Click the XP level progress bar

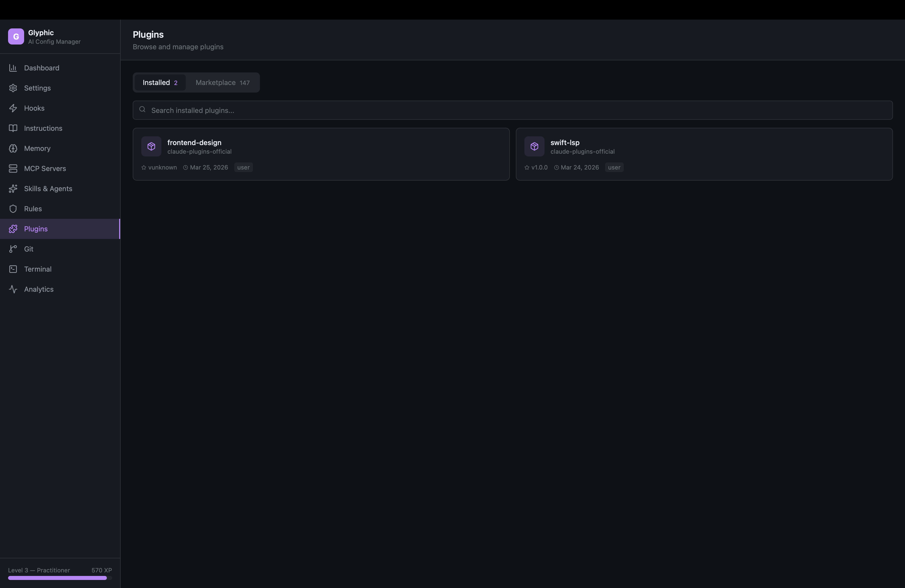[x=60, y=578]
